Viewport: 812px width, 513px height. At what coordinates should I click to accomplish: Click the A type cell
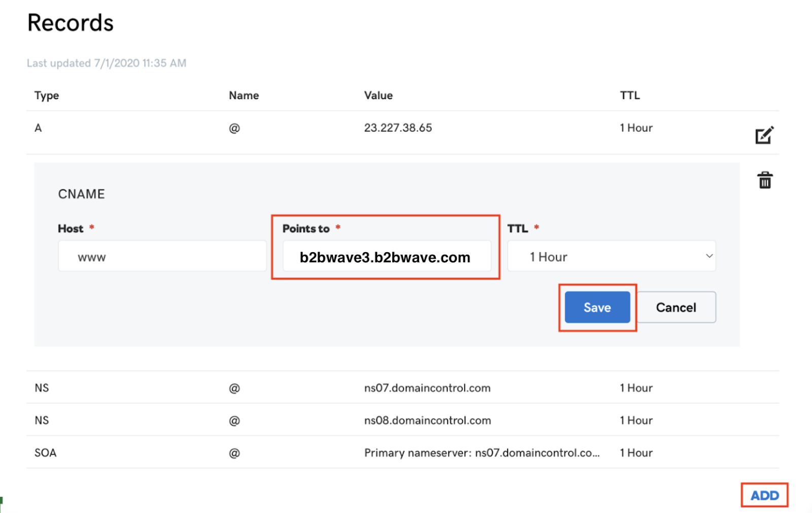click(x=38, y=128)
